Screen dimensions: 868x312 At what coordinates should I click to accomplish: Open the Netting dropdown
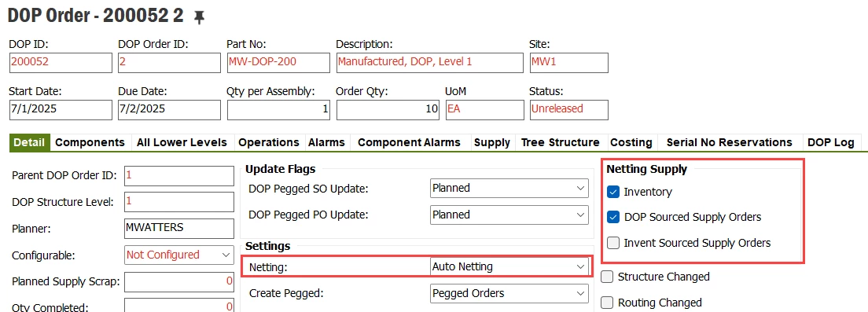pyautogui.click(x=509, y=266)
